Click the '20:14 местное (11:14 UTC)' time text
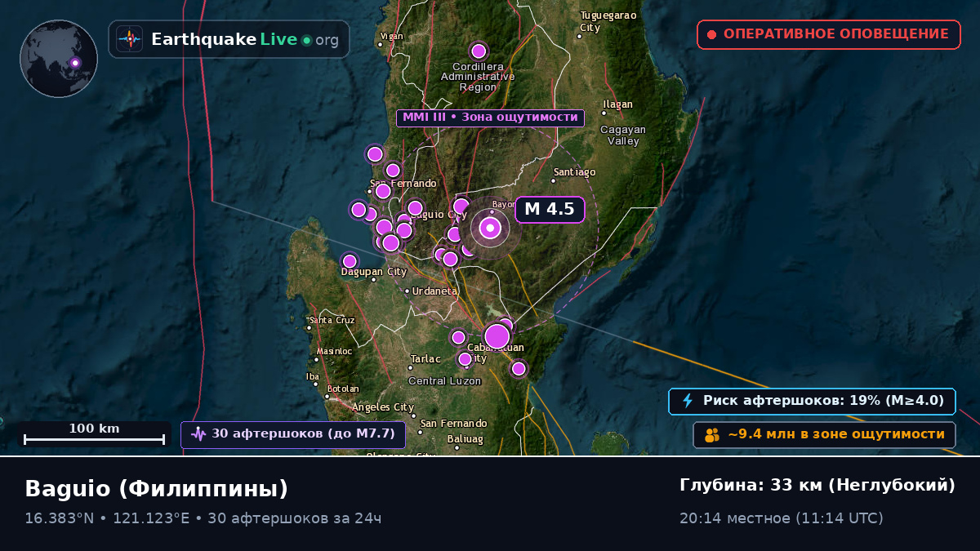 pos(782,518)
